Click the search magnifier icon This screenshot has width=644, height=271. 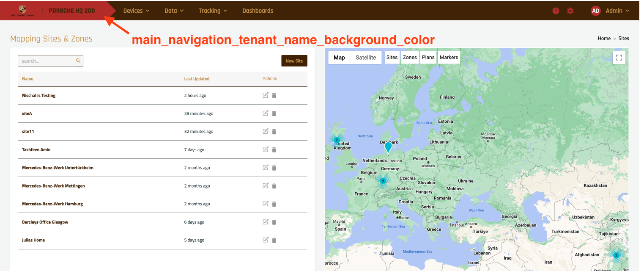click(x=78, y=61)
